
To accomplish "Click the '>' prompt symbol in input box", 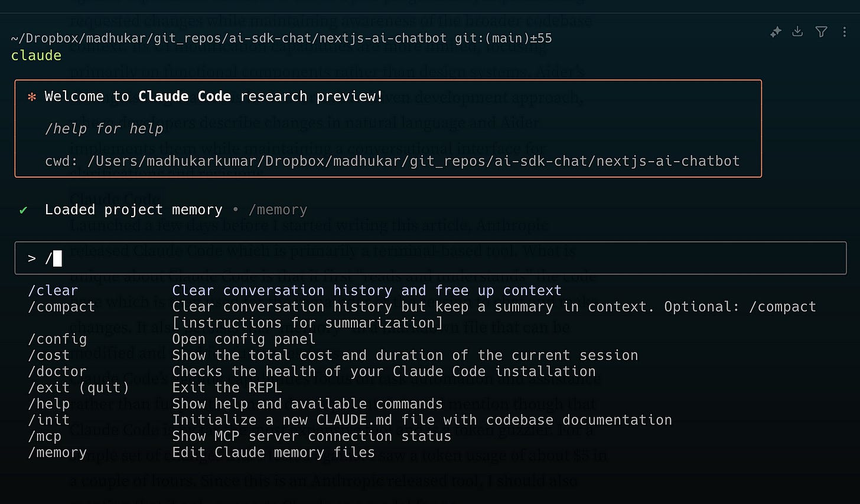I will [x=32, y=258].
